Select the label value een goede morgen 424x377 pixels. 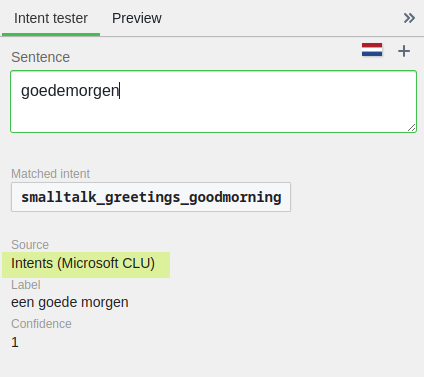tap(70, 302)
